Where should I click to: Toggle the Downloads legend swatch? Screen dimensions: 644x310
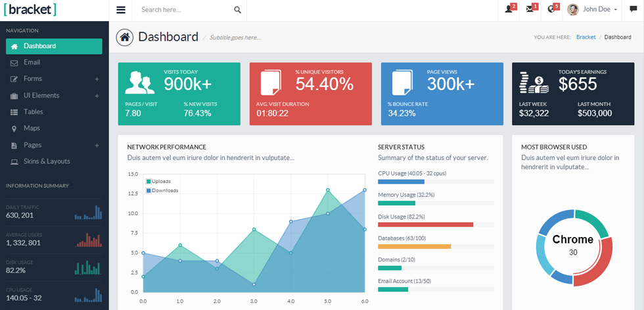pos(149,191)
